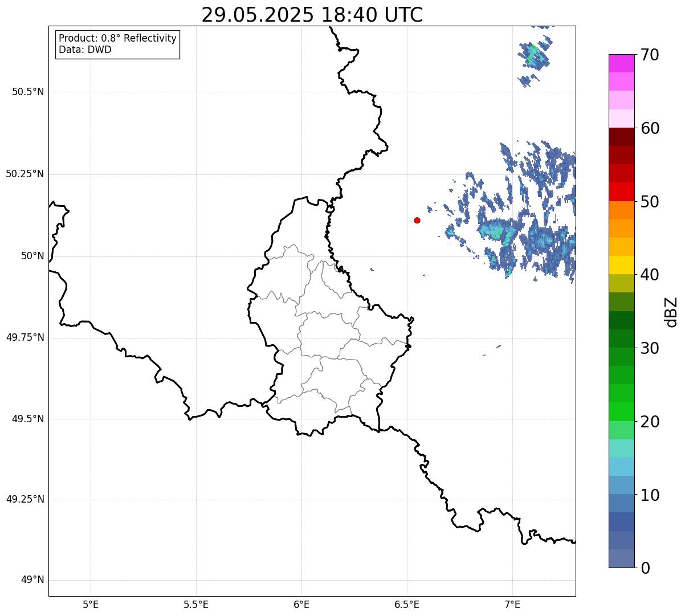Click the orange colorbar swatch below 50
Image resolution: width=685 pixels, height=616 pixels.
tap(621, 210)
